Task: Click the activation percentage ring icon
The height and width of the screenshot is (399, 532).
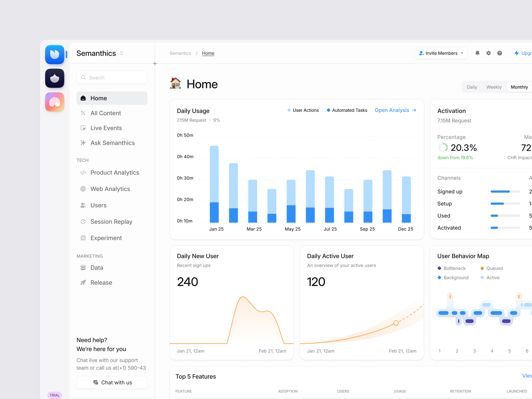Action: [x=443, y=147]
